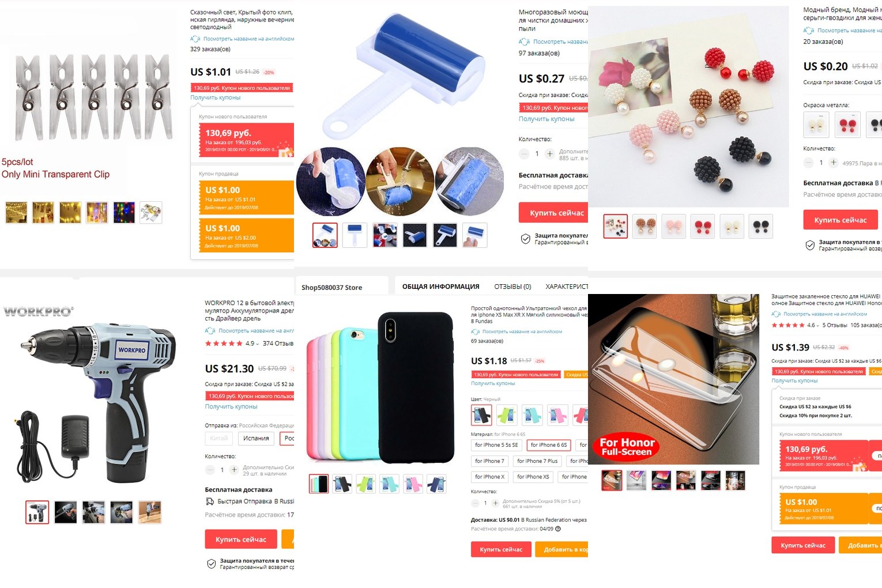Increase quantity on the WORKPRO drill page
This screenshot has height=588, width=882.
pyautogui.click(x=234, y=470)
